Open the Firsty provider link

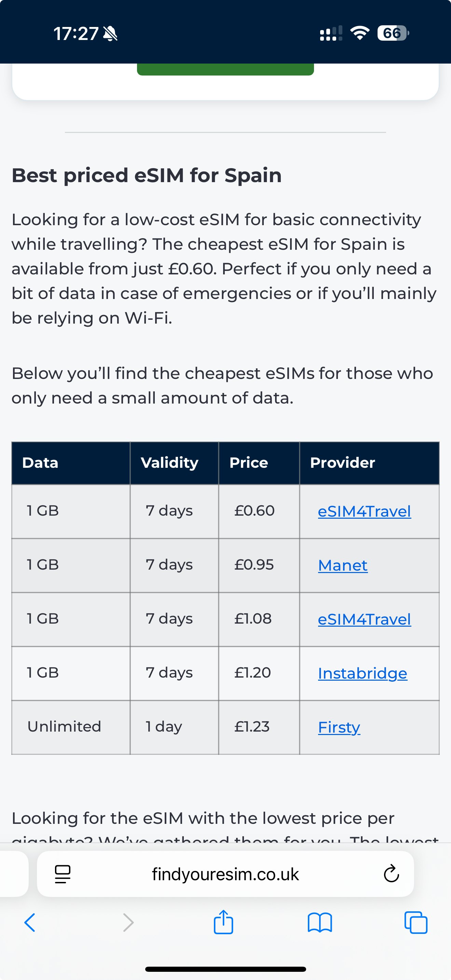339,727
